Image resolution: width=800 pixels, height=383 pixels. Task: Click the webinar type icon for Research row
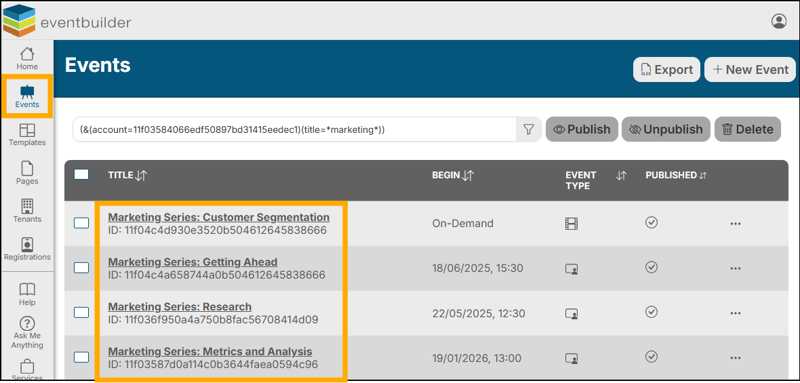tap(571, 314)
